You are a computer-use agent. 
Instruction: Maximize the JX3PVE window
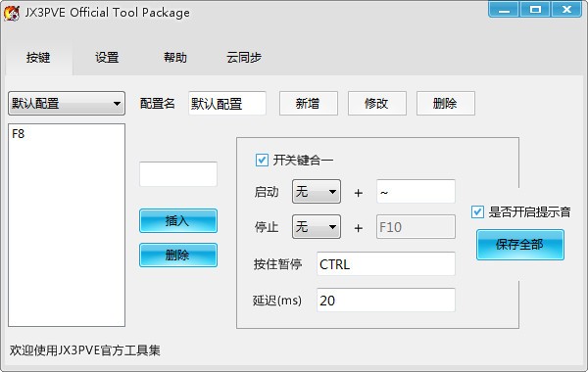click(x=535, y=9)
